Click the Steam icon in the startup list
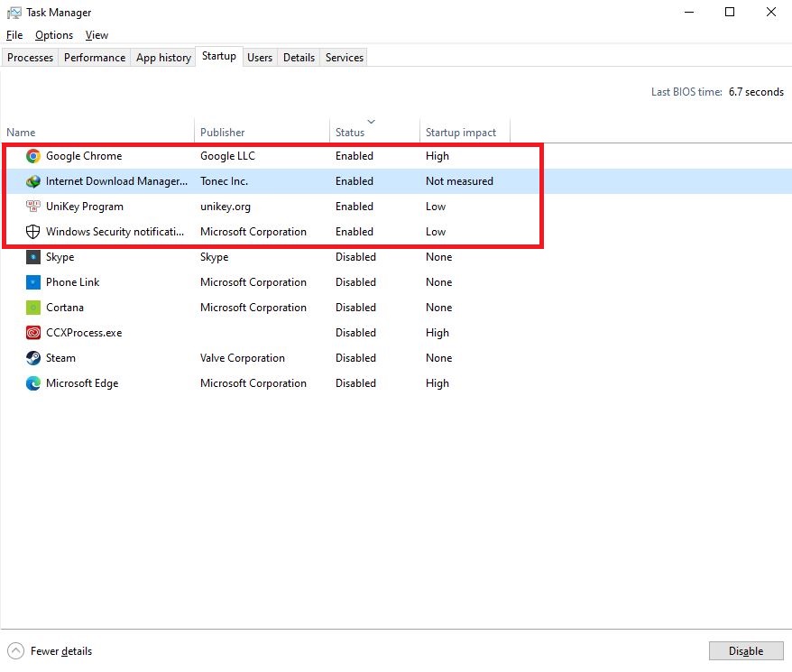Viewport: 792px width, 672px height. pos(32,358)
